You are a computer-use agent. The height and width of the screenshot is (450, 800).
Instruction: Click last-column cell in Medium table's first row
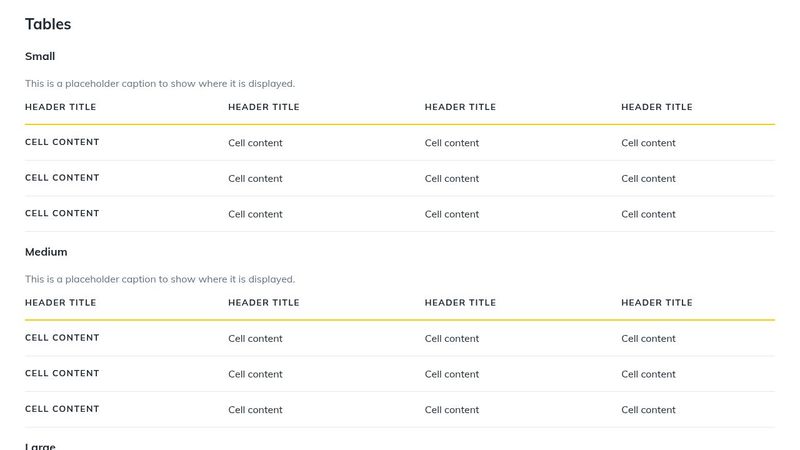pyautogui.click(x=648, y=339)
